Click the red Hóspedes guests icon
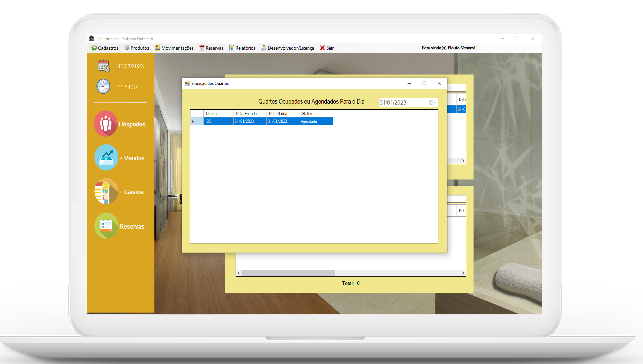The width and height of the screenshot is (643, 364). (106, 123)
